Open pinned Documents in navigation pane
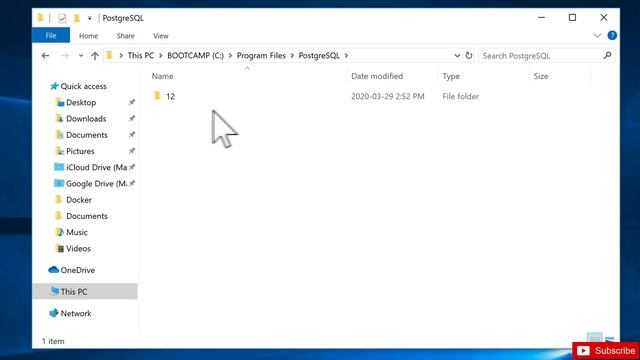 coord(87,135)
